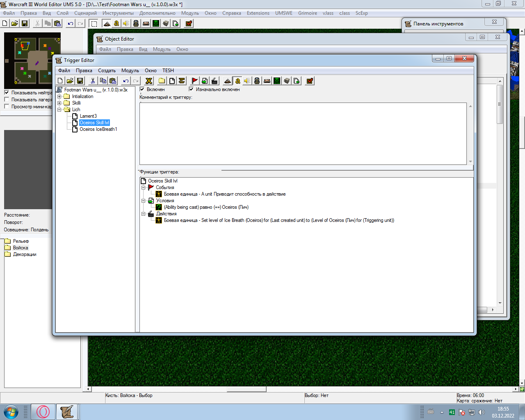The width and height of the screenshot is (525, 420).
Task: Copy the selected trigger in Trigger Editor toolbar
Action: click(103, 81)
